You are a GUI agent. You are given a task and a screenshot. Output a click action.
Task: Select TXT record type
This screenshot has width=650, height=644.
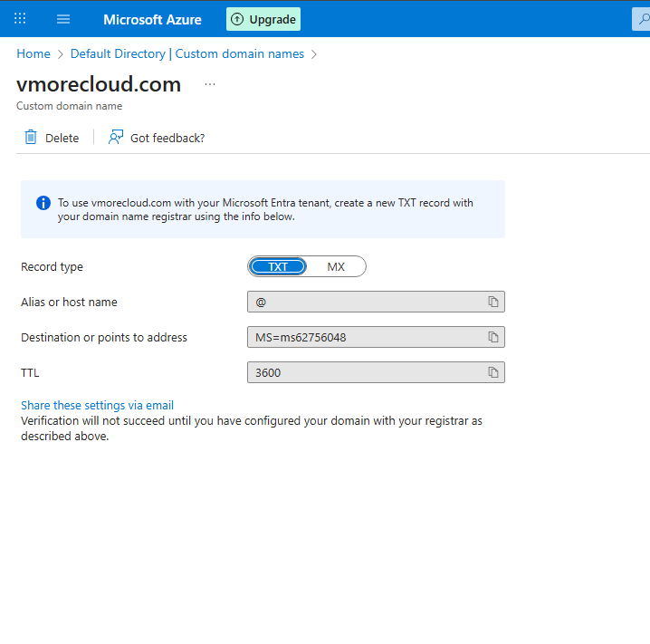[x=278, y=266]
